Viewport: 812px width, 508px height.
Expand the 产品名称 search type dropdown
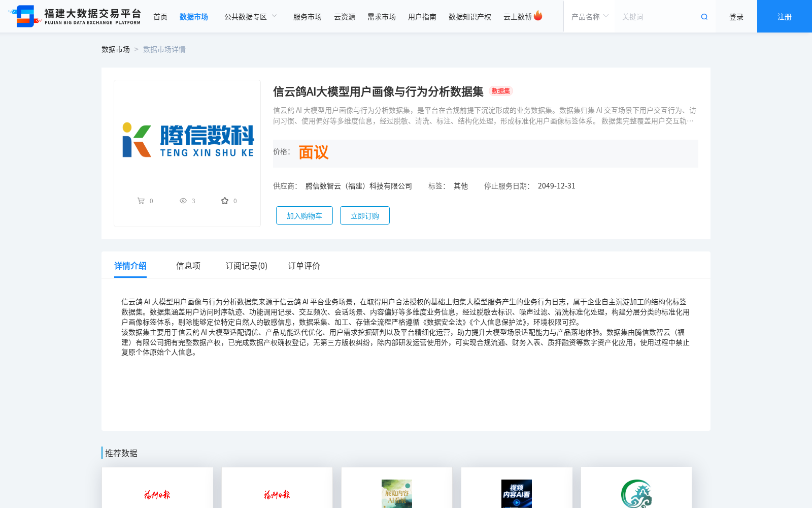pos(590,17)
